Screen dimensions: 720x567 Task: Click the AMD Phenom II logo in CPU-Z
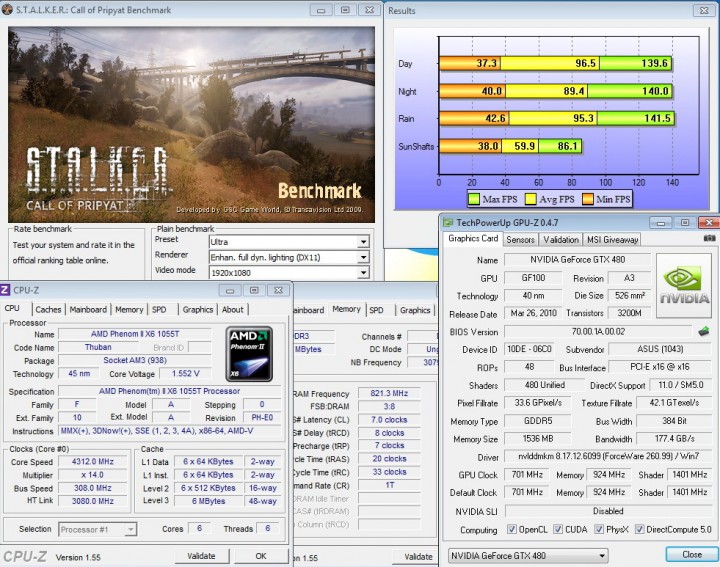click(249, 354)
